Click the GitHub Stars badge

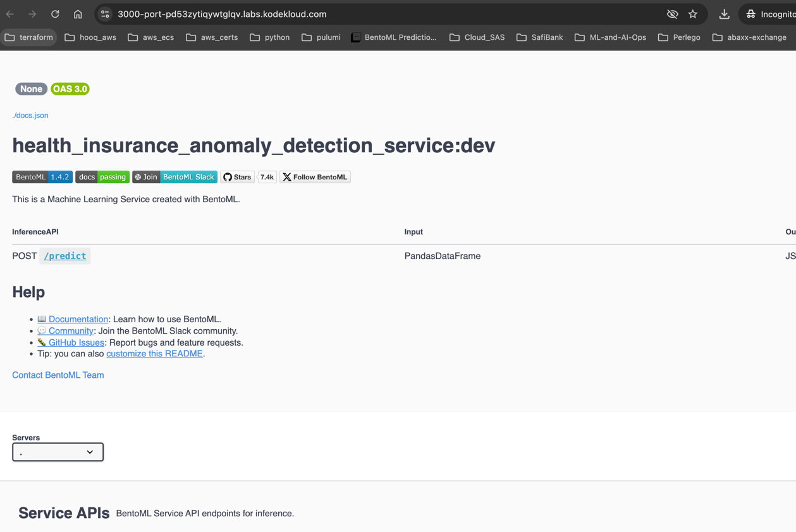(x=237, y=177)
